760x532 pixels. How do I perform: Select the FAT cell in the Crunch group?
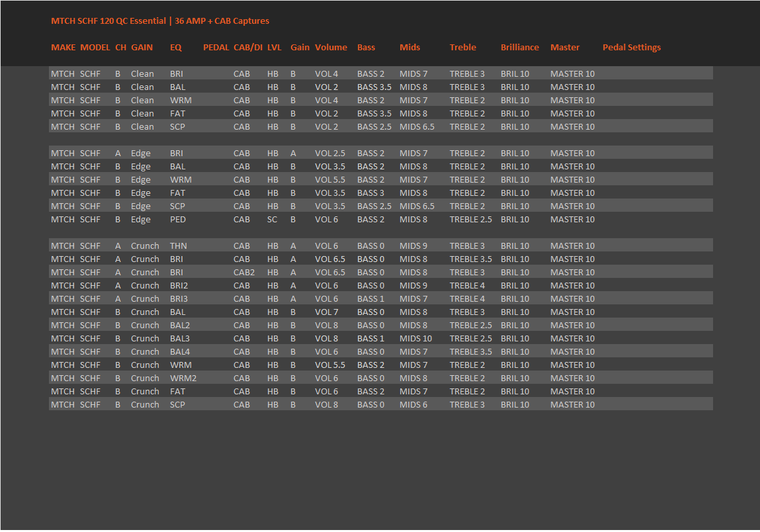pyautogui.click(x=177, y=391)
